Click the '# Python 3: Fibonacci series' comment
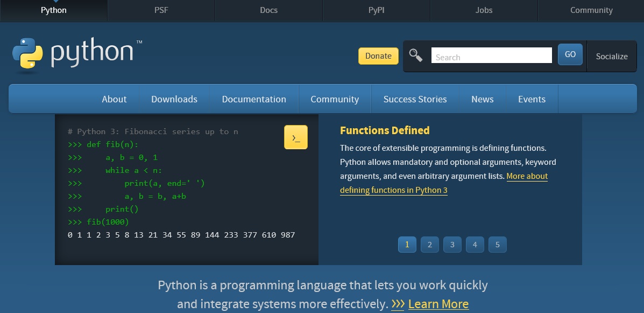 [x=153, y=131]
